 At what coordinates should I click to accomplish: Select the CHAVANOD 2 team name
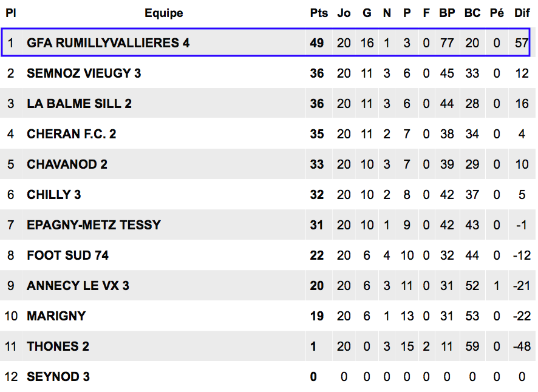click(67, 164)
